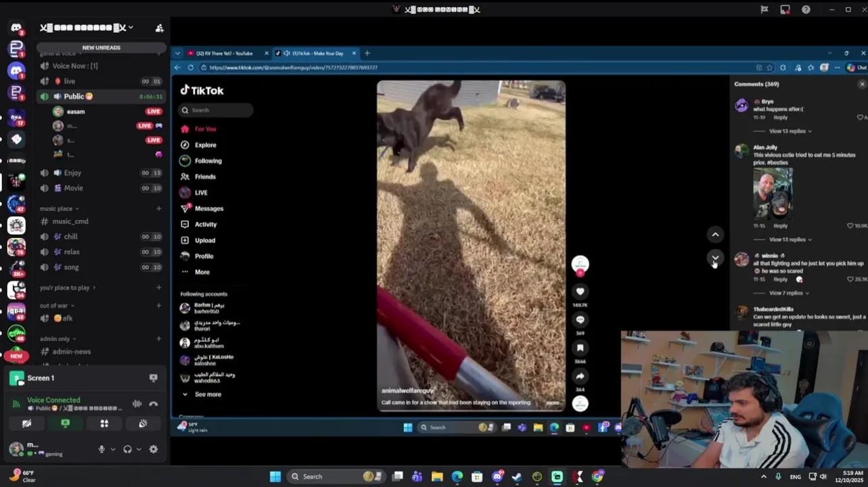Switch to TikTok Make Your Day browser tab
Viewport: 868px width, 487px height.
tap(315, 53)
